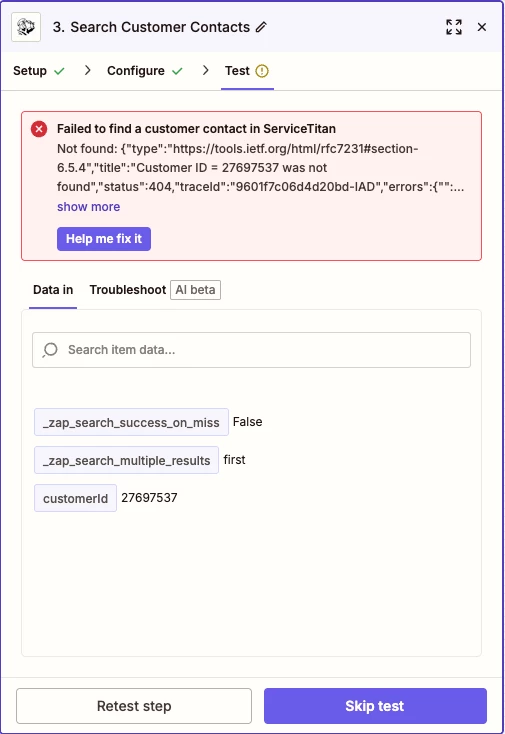505x734 pixels.
Task: Click the Help me fix it button
Action: [104, 239]
